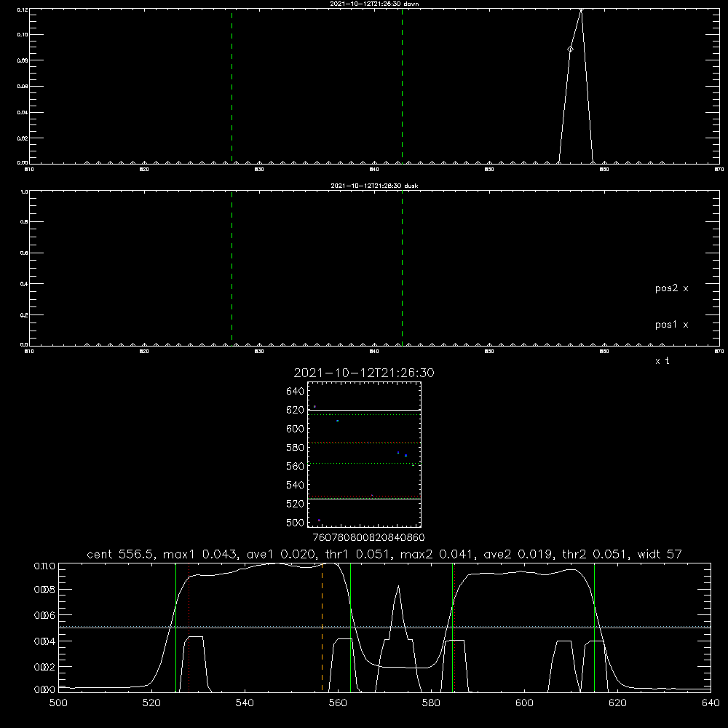Click the 0.12 y-axis label of dawn plot
Image resolution: width=728 pixels, height=728 pixels.
pos(23,9)
